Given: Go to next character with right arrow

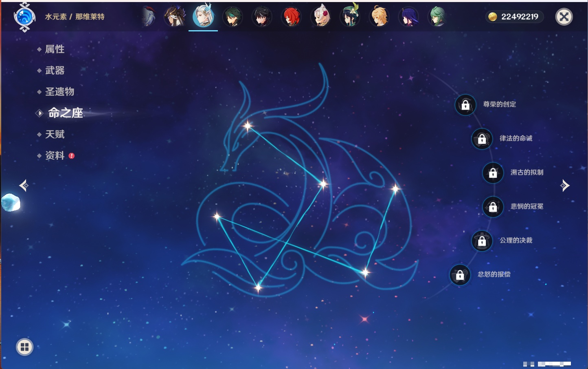Looking at the screenshot, I should 565,186.
